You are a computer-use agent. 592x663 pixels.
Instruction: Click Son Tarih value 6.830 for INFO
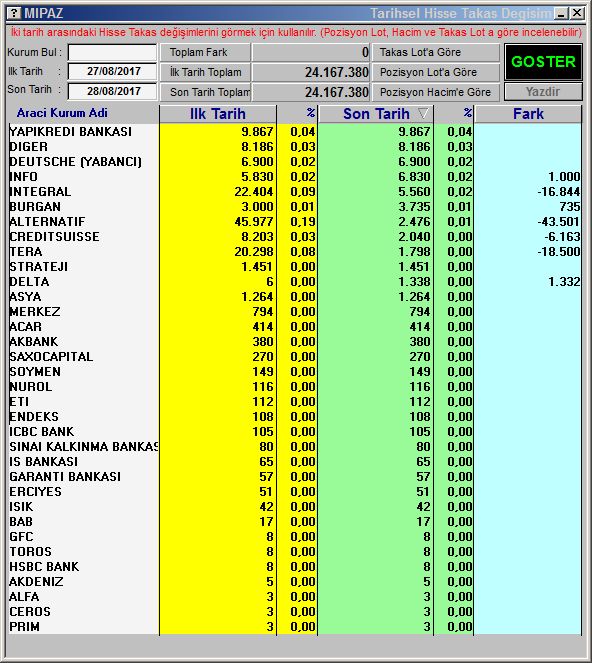point(414,177)
